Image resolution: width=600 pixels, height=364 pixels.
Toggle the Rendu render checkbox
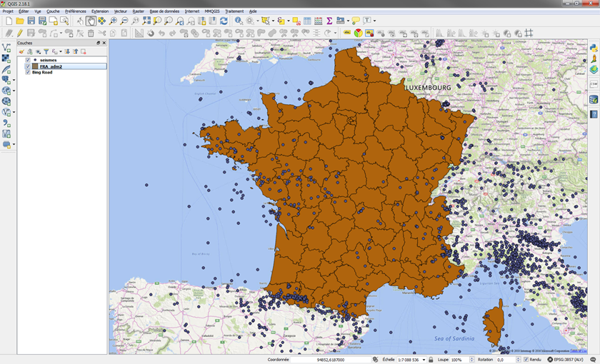pos(526,360)
